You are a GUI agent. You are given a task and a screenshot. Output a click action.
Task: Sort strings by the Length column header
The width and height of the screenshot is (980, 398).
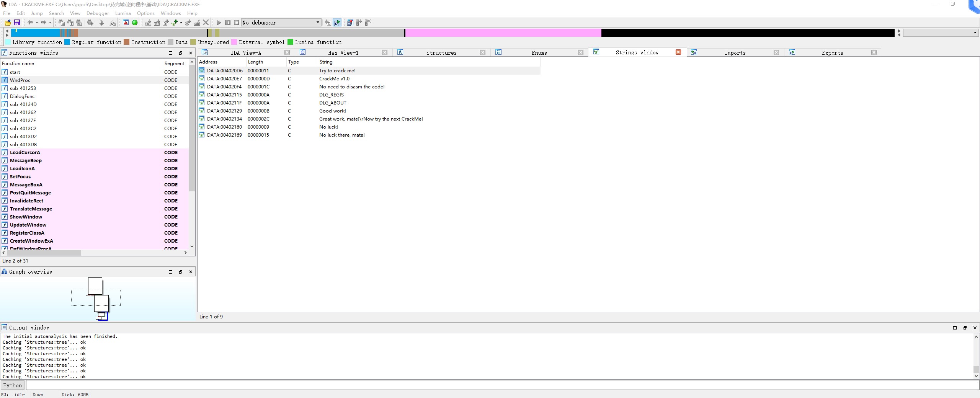[266, 62]
